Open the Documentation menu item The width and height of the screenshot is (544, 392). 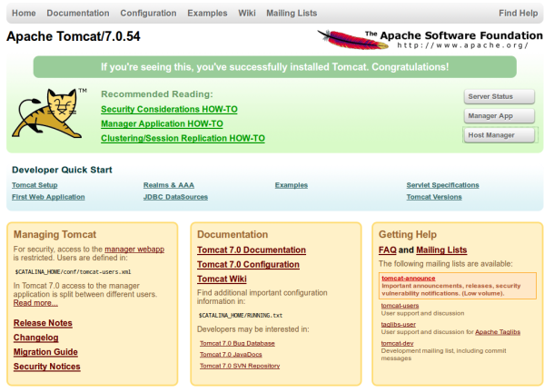point(78,14)
